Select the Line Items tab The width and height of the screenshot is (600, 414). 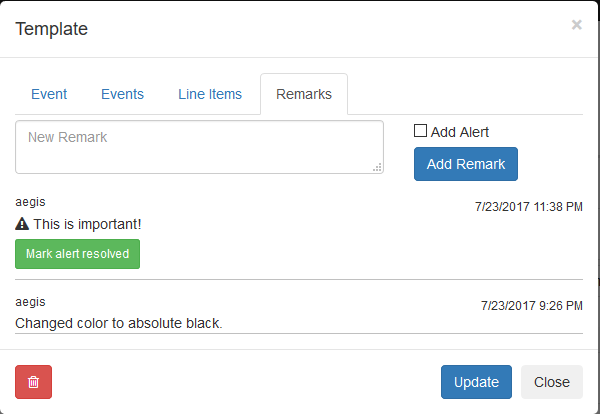click(x=210, y=95)
